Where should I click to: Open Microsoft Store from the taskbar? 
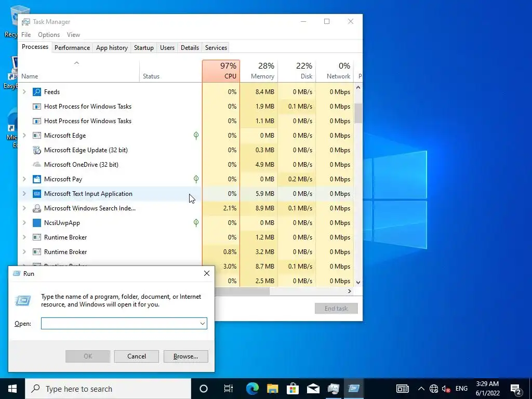coord(293,389)
